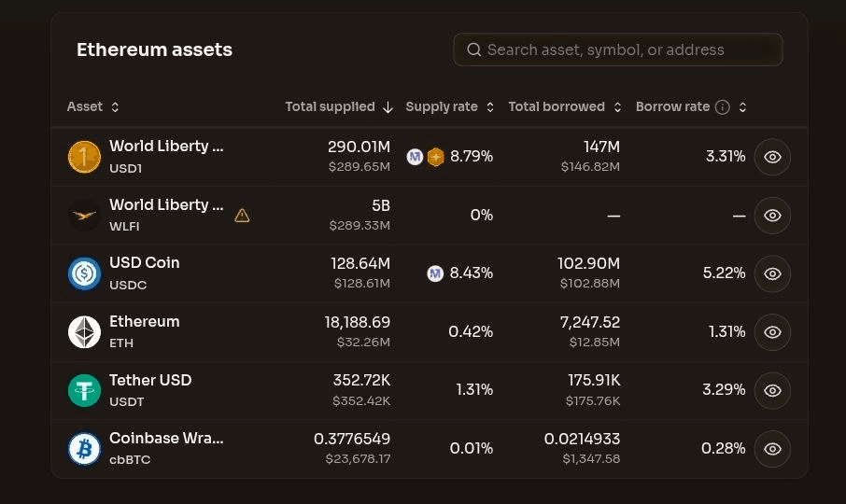Open the USD Coin asset row
The width and height of the screenshot is (846, 504).
pyautogui.click(x=430, y=273)
